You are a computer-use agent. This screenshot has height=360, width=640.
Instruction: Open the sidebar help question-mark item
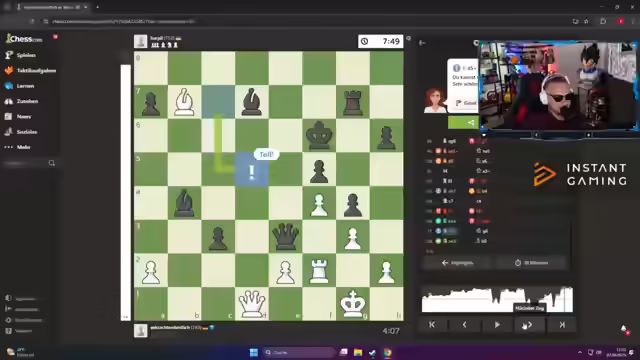[x=9, y=331]
